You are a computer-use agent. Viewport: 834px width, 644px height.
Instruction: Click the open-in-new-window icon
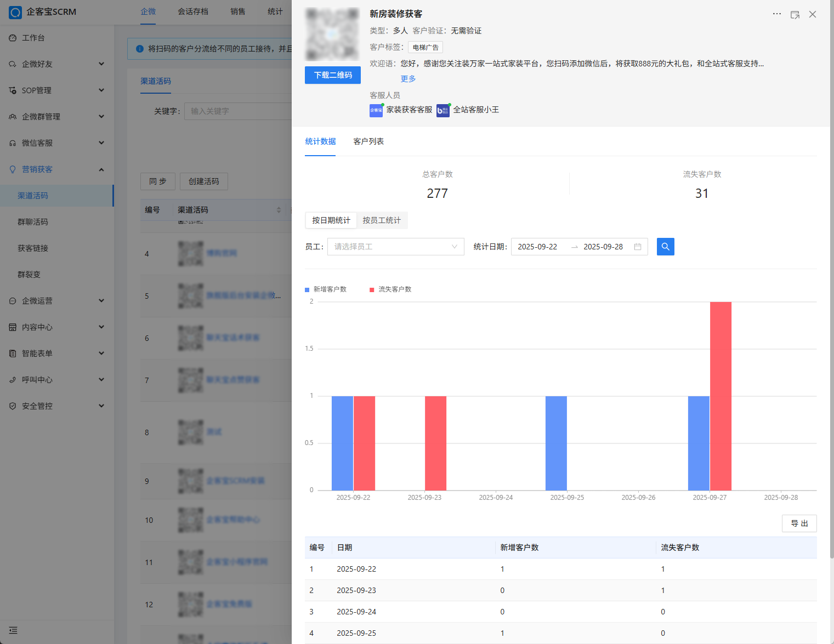[x=795, y=15]
